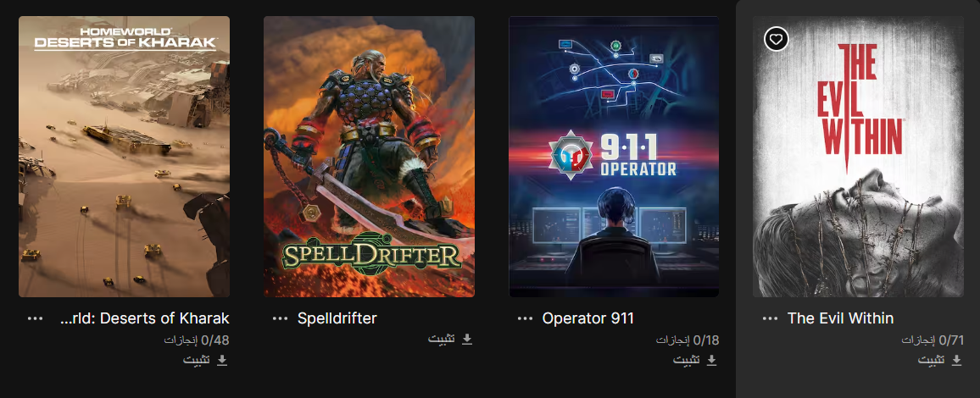Install Homeworld: Deserts of Kharak via download icon

(x=221, y=361)
